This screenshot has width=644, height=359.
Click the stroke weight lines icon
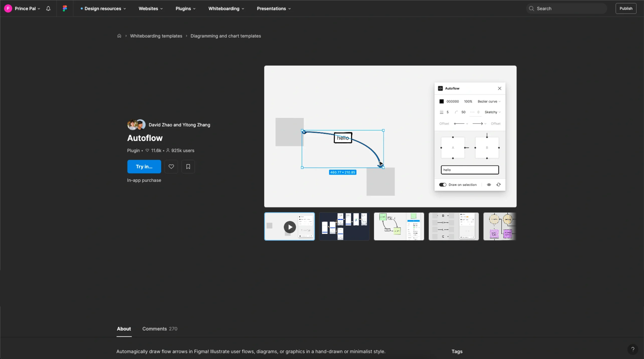(441, 112)
